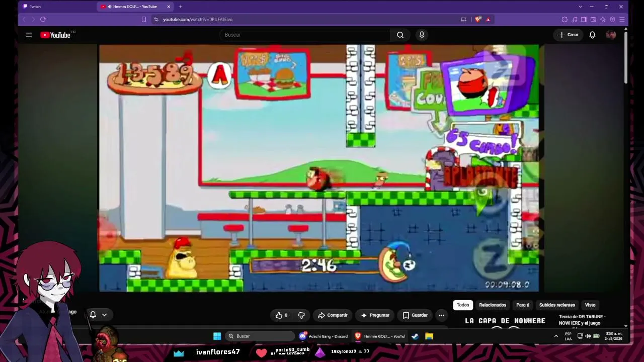Click the Windows taskbar Buscar search box

tap(260, 336)
